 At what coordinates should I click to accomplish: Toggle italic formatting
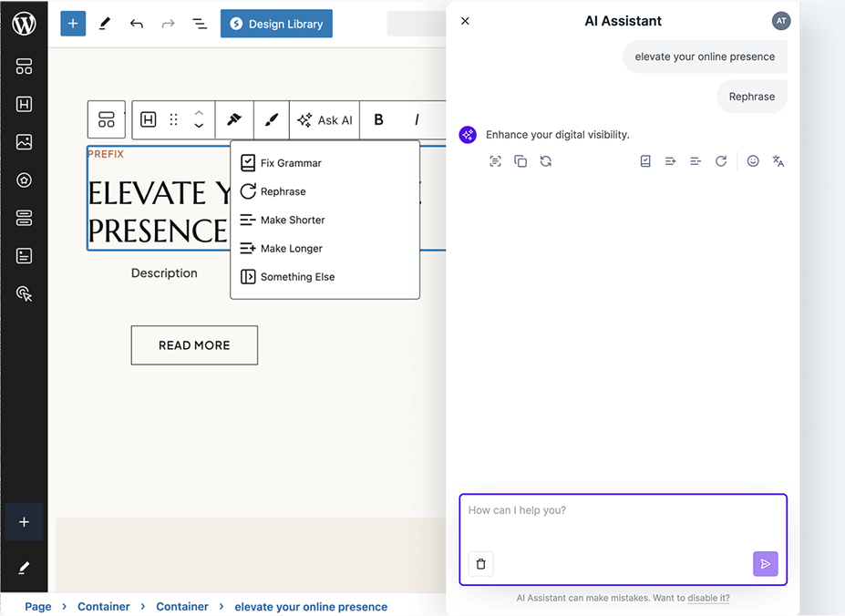click(416, 119)
